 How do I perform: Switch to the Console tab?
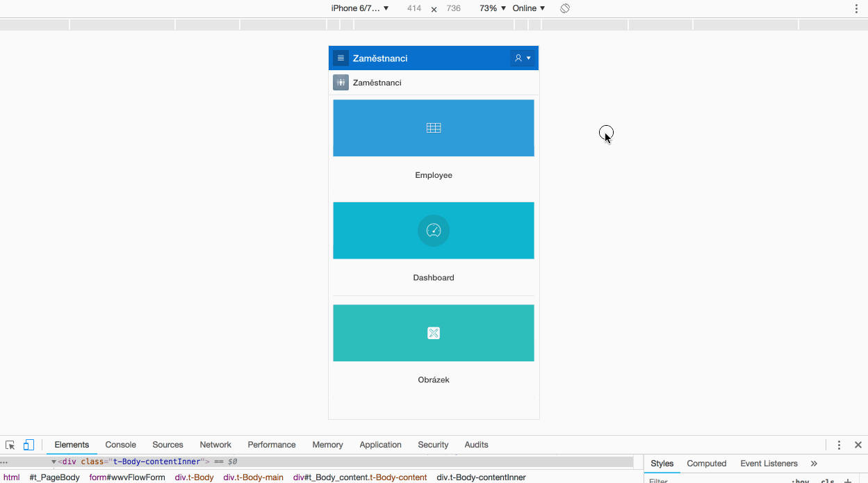click(x=120, y=445)
